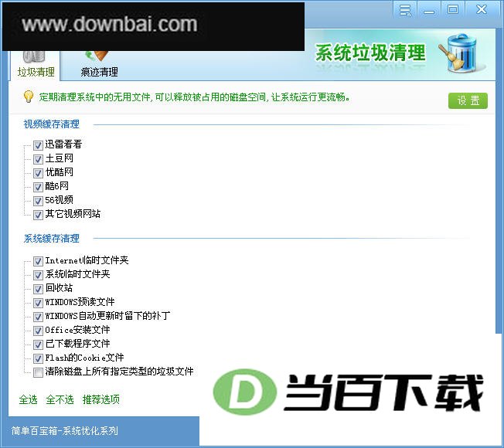Uncheck the 迅雷看看 checkbox
The width and height of the screenshot is (504, 448).
pyautogui.click(x=38, y=145)
